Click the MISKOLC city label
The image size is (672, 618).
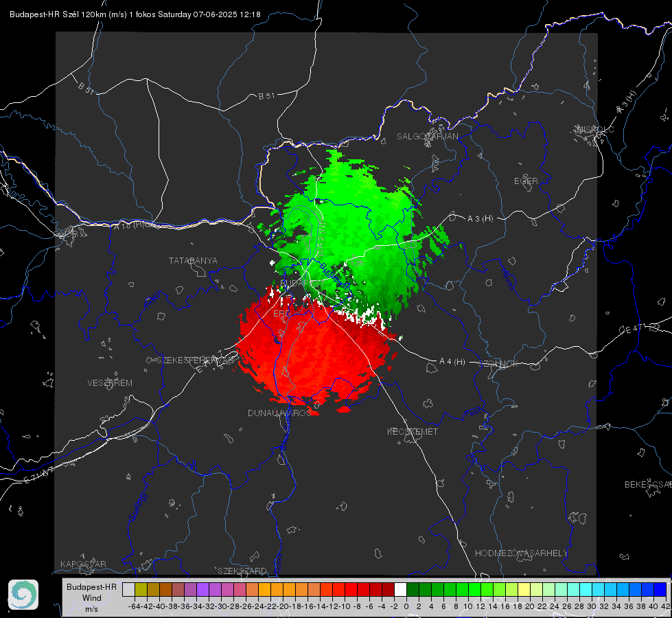[595, 129]
